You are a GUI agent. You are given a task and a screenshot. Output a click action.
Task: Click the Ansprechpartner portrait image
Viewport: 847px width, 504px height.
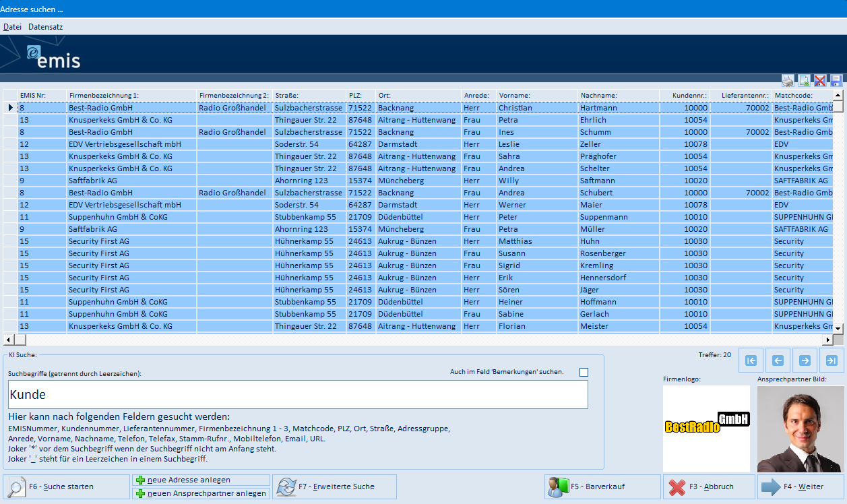(x=801, y=429)
